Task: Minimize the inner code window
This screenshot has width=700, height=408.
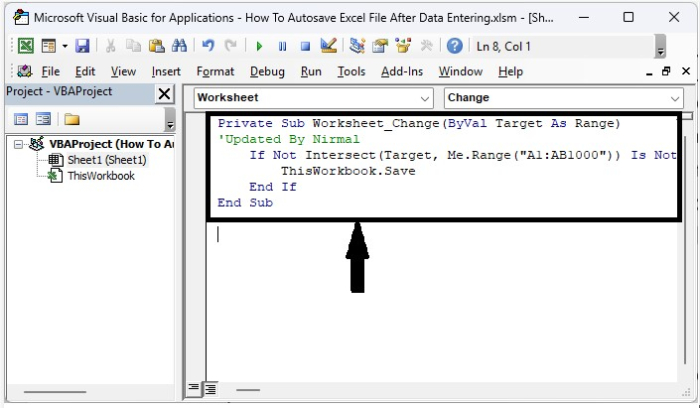Action: tap(649, 72)
